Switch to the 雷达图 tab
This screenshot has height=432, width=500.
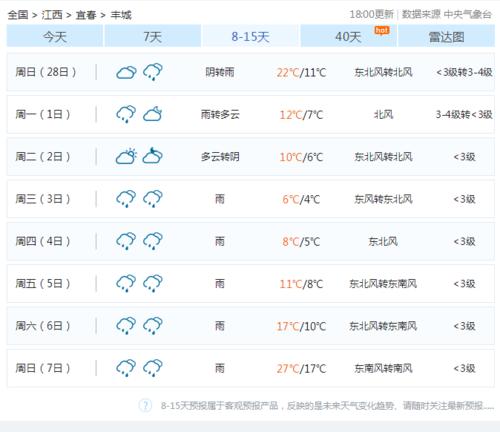pyautogui.click(x=447, y=36)
